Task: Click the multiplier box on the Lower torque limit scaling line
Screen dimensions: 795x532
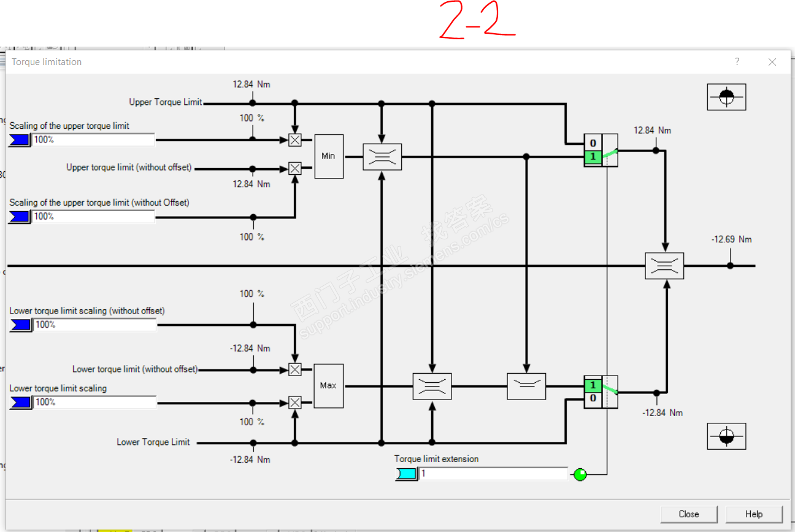Action: pyautogui.click(x=295, y=403)
